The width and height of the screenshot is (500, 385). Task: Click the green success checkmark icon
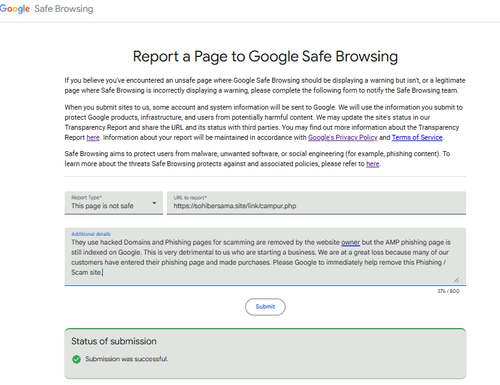76,359
